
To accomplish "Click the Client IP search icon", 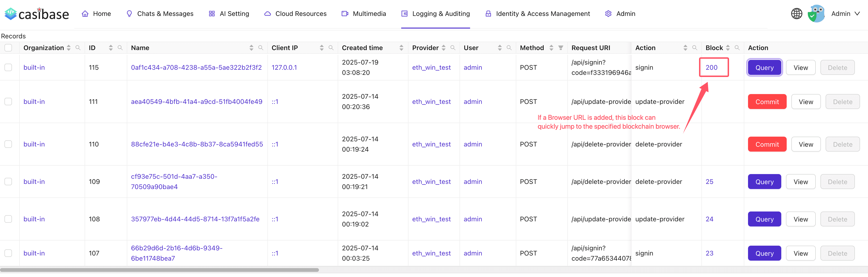I will point(331,48).
